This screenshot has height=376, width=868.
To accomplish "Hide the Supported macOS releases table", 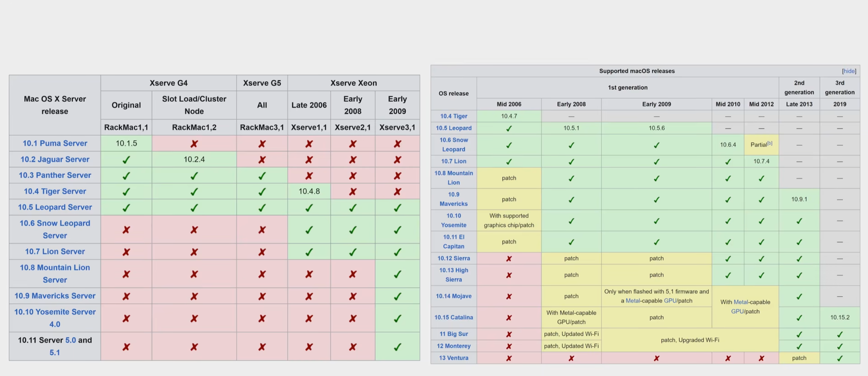I will (x=849, y=71).
